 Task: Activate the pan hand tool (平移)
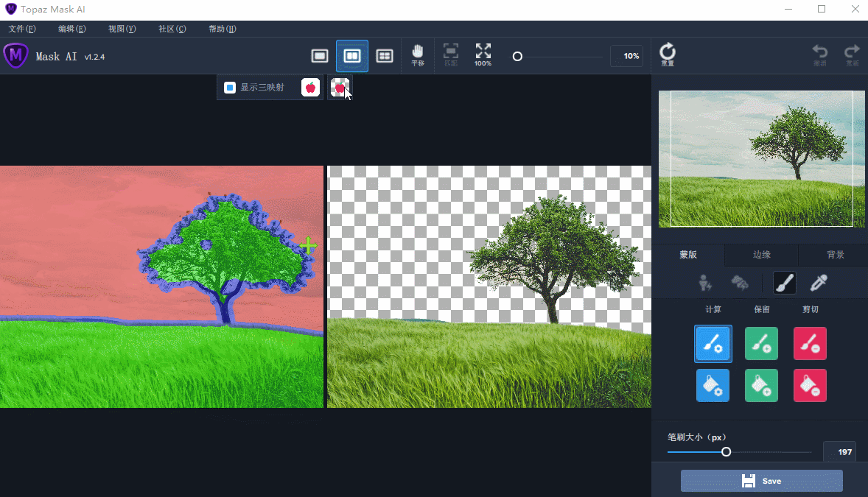point(417,55)
